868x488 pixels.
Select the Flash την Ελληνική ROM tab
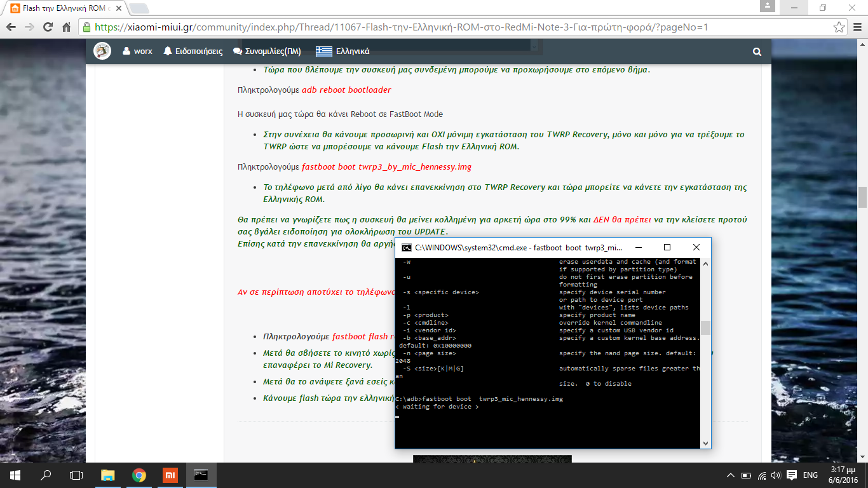pos(62,8)
